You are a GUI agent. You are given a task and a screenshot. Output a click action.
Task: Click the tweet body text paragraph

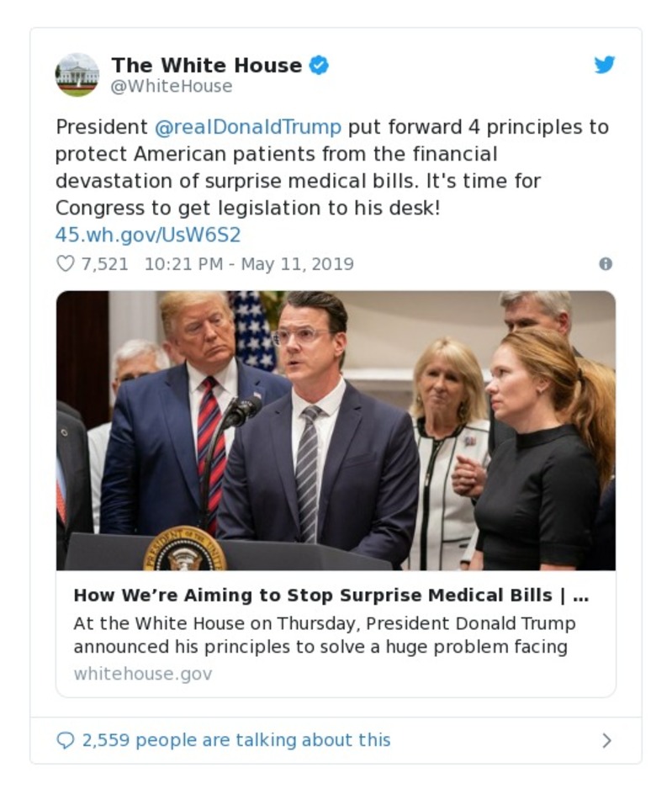click(331, 167)
